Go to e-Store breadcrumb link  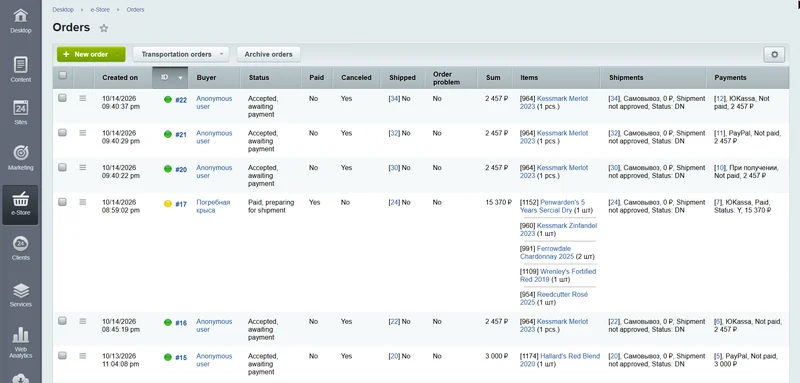tap(100, 10)
